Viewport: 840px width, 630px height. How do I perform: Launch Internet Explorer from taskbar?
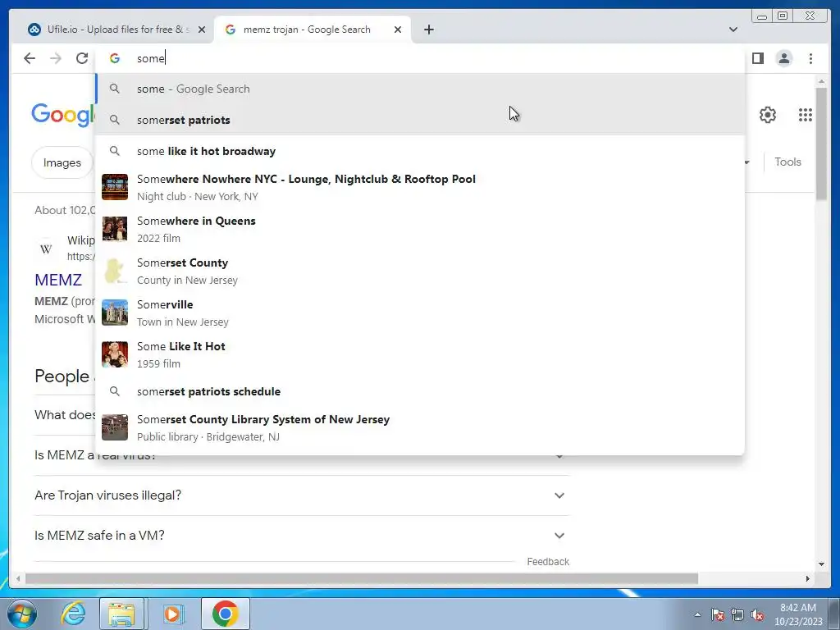tap(73, 614)
